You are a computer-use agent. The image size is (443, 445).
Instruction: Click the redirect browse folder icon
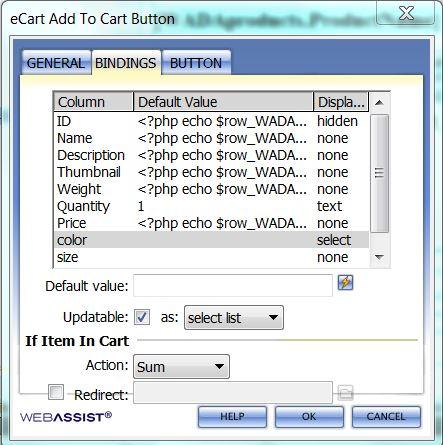[345, 392]
